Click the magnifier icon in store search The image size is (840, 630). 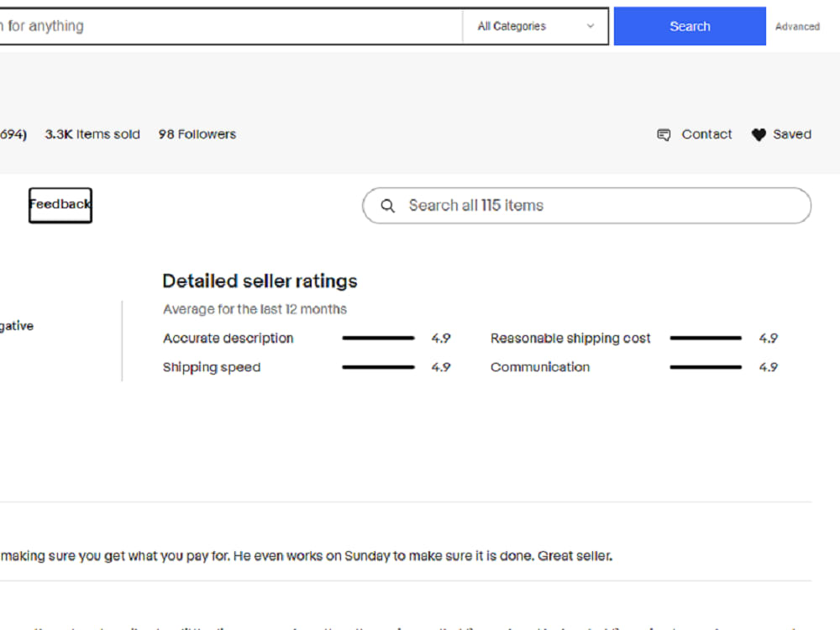[387, 206]
